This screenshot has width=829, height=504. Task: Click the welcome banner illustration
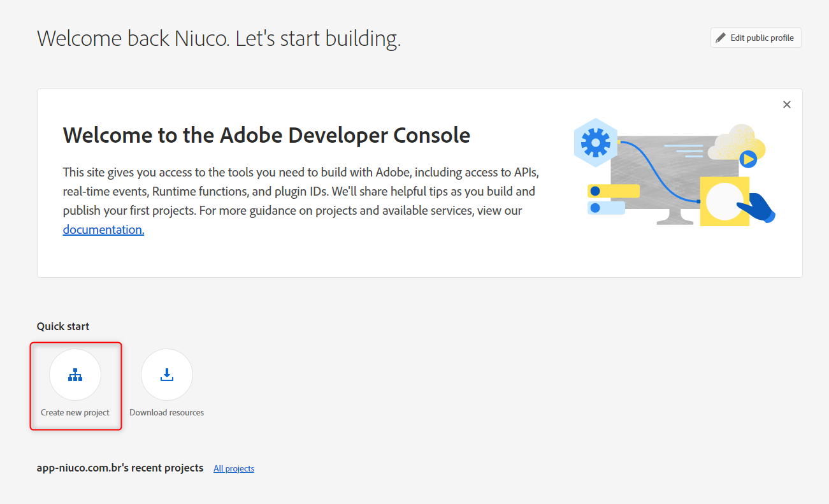[x=675, y=172]
